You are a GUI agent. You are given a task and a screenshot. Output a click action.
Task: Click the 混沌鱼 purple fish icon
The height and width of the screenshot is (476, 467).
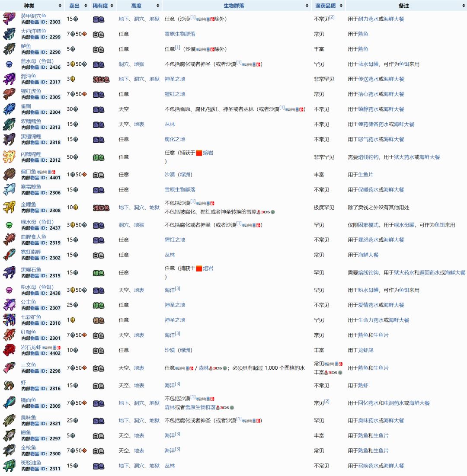coord(9,79)
